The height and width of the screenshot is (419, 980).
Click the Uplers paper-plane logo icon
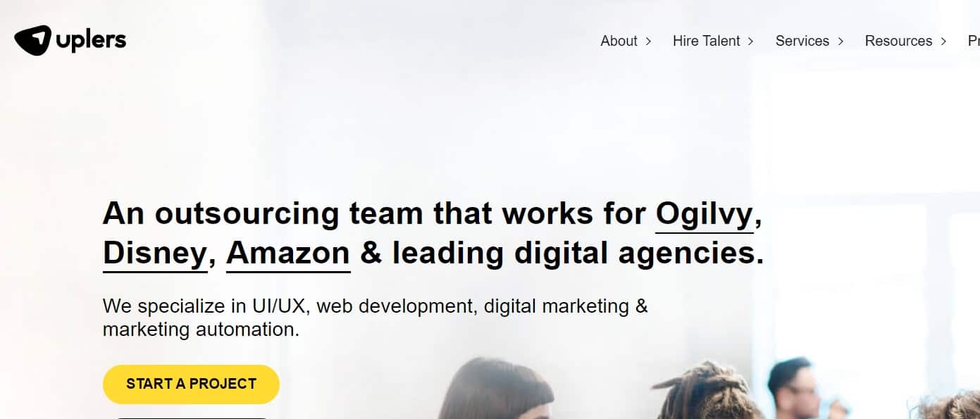[32, 40]
